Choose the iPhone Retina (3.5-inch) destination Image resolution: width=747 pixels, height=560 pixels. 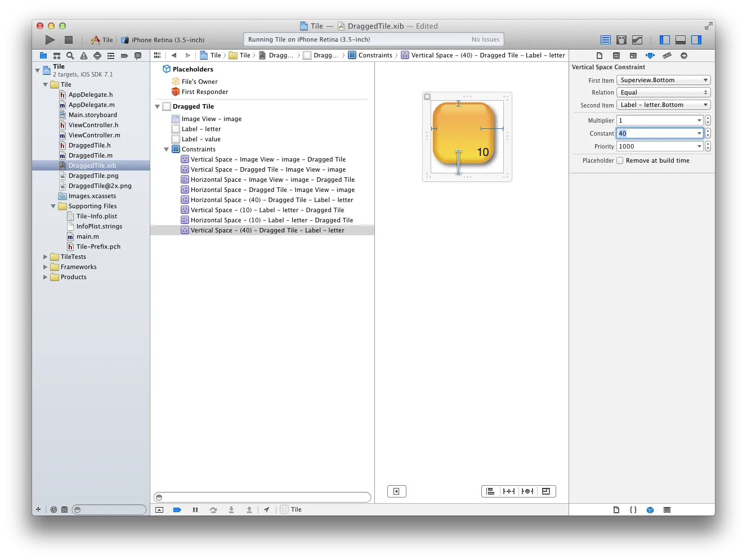pyautogui.click(x=163, y=40)
